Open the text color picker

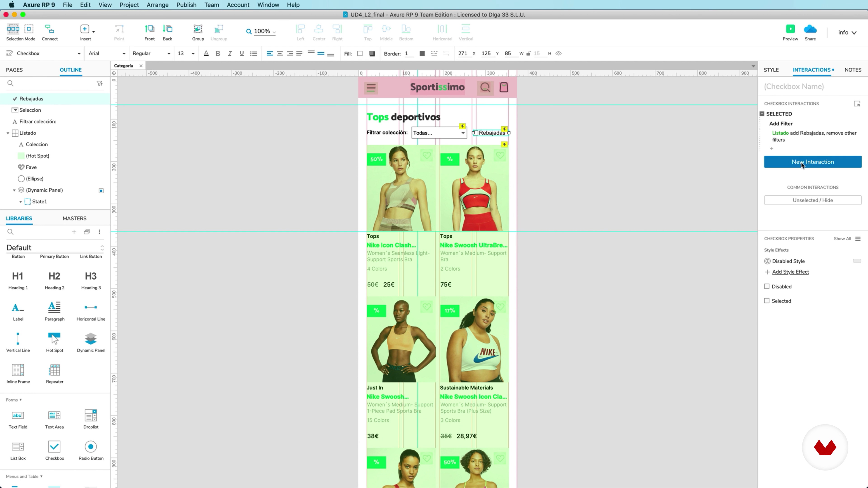206,54
